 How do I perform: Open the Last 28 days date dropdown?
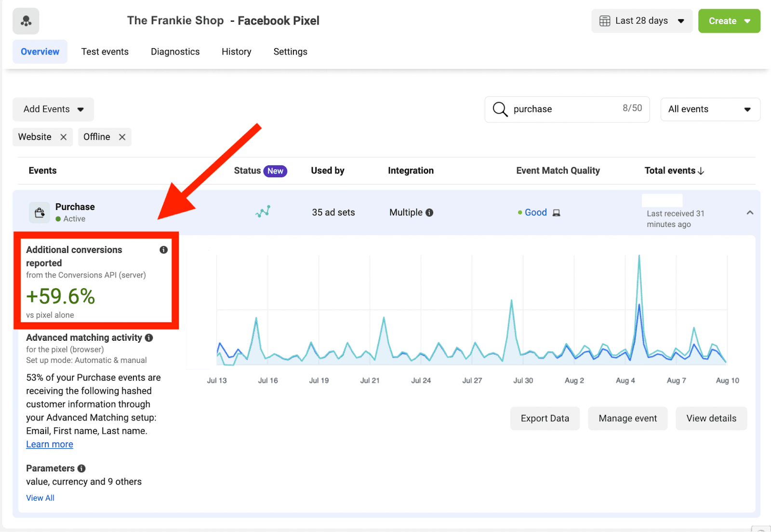(641, 21)
